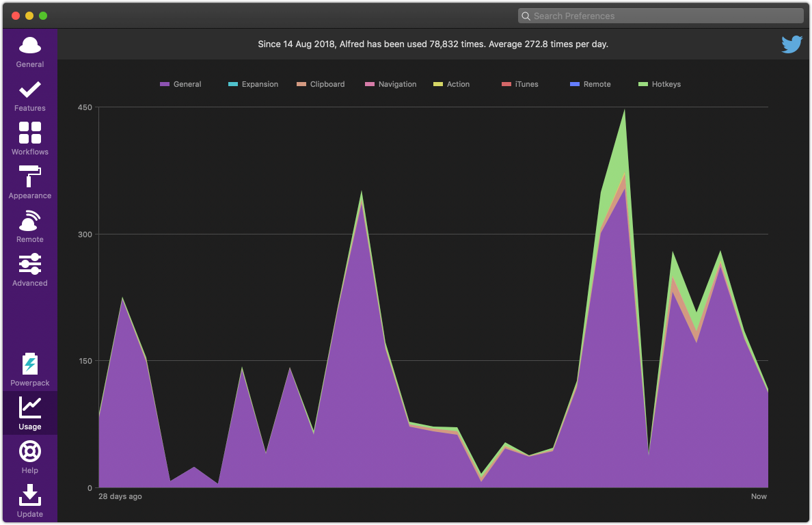Click the green Hotkeys legend swatch
Image resolution: width=812 pixels, height=525 pixels.
point(643,84)
